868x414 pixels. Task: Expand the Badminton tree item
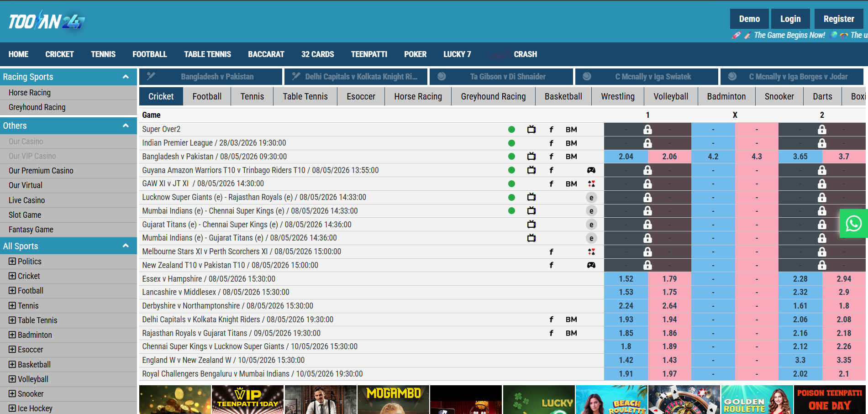12,335
